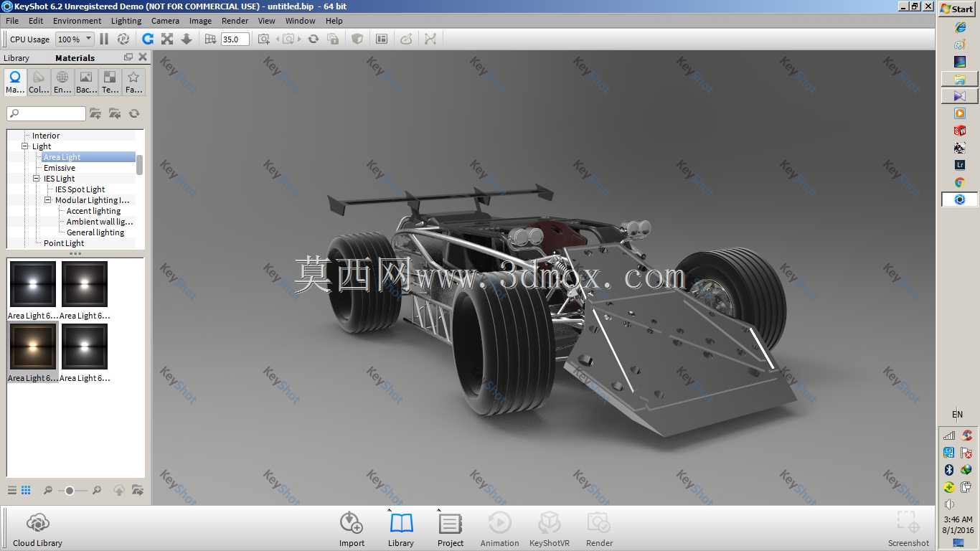
Task: Open the Render dialog from bottom bar
Action: (599, 529)
